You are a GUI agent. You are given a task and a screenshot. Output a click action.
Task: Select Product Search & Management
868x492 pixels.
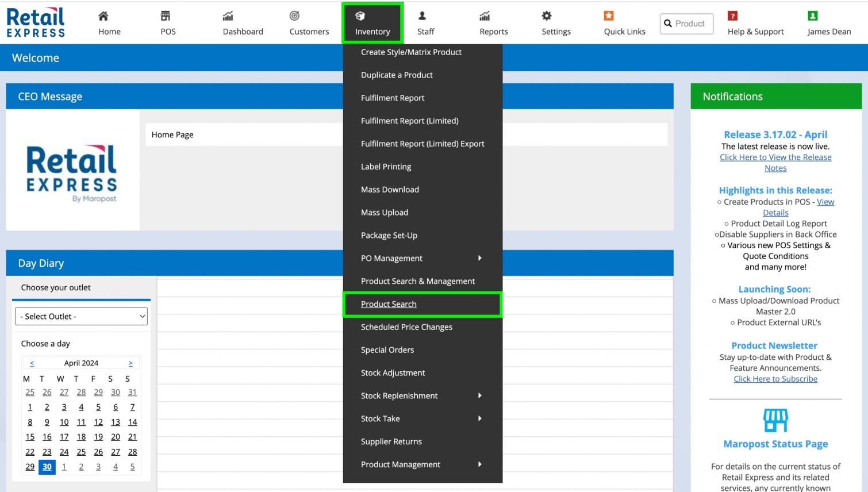pos(418,281)
